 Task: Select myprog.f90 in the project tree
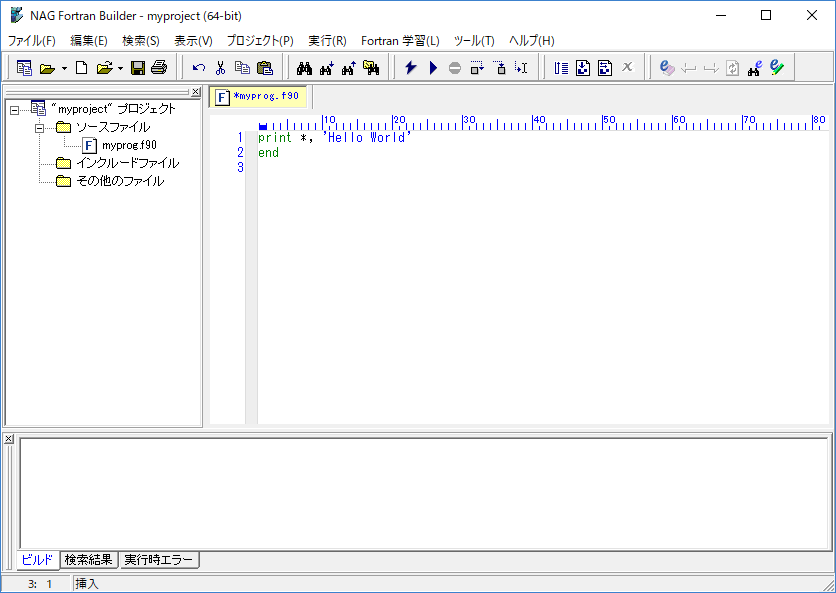[x=129, y=145]
